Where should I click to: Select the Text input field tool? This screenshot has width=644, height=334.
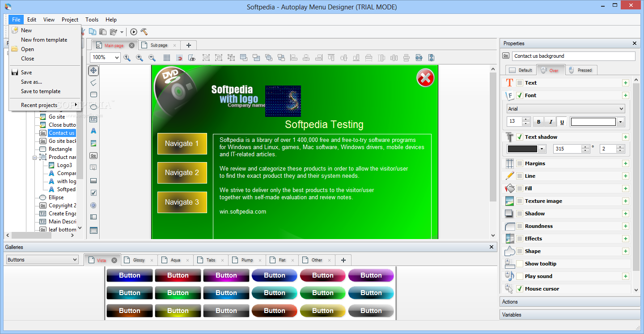[x=93, y=217]
